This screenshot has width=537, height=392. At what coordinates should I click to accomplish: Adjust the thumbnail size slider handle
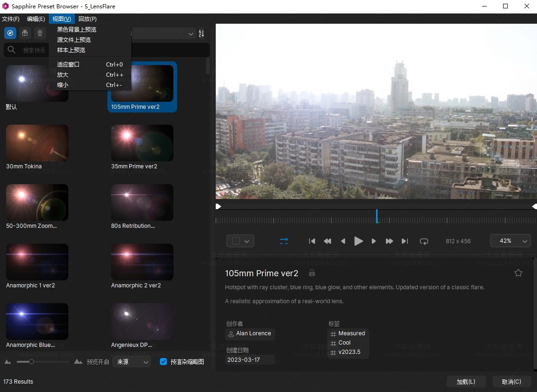click(x=31, y=361)
